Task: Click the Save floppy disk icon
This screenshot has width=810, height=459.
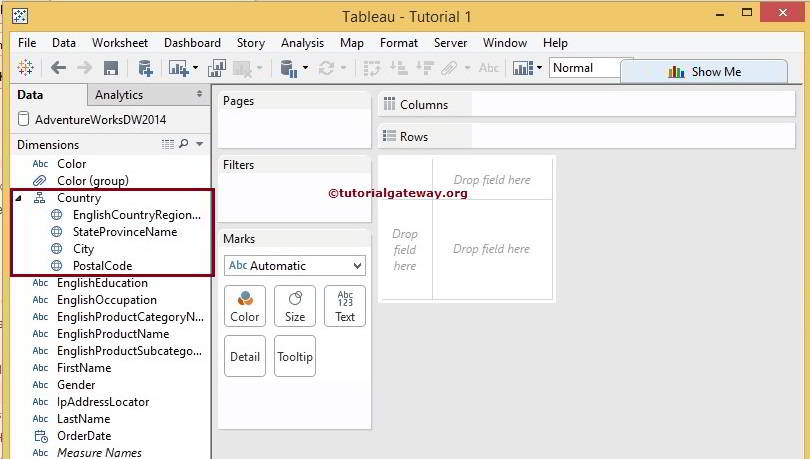Action: (111, 68)
